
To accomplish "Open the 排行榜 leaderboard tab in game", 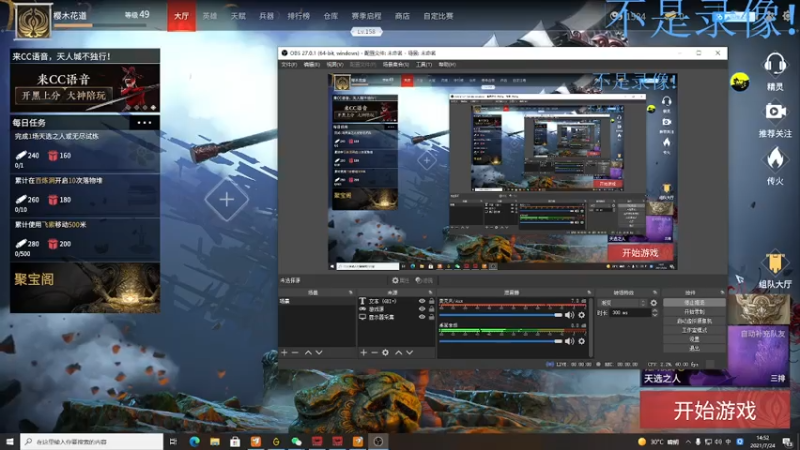I will coord(298,16).
